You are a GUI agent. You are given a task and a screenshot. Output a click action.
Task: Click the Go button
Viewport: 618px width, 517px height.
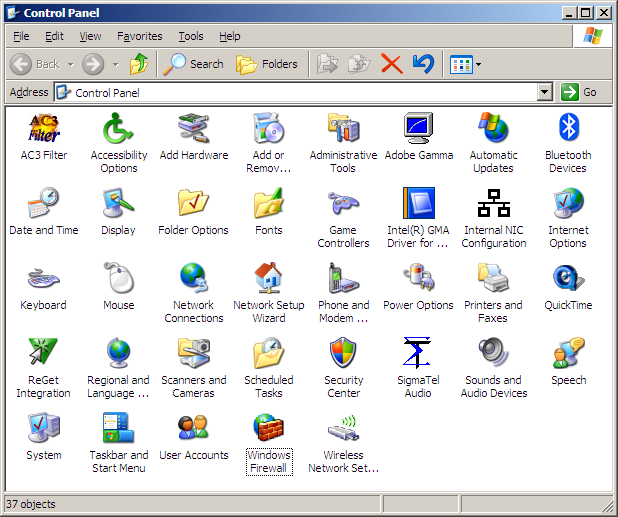579,92
